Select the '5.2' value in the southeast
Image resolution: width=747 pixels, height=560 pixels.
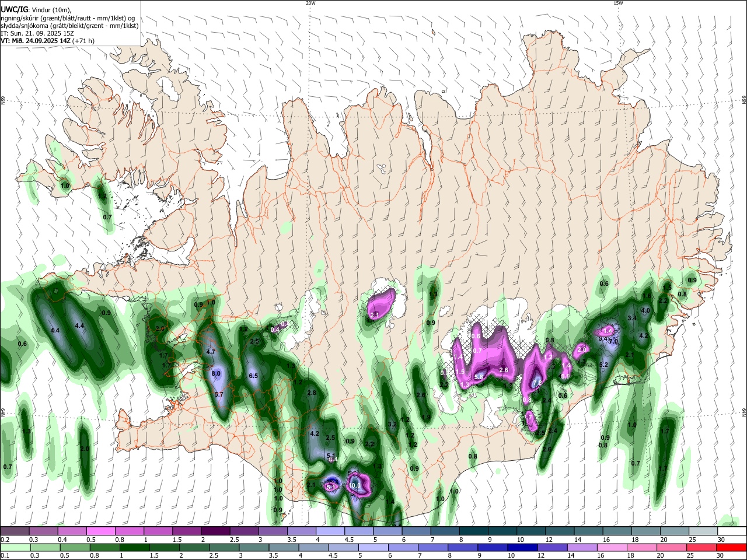pyautogui.click(x=604, y=365)
